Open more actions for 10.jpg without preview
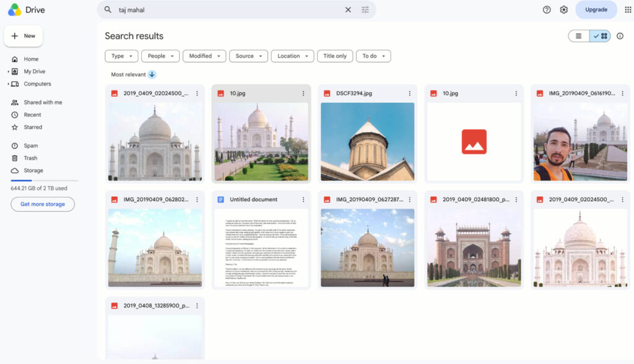The image size is (634, 364). click(516, 93)
